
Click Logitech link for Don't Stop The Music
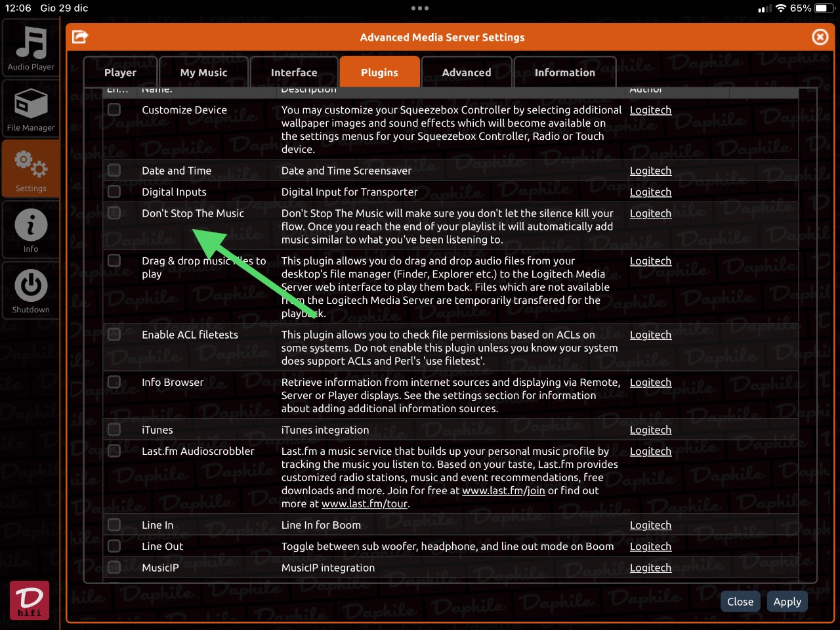(x=650, y=213)
